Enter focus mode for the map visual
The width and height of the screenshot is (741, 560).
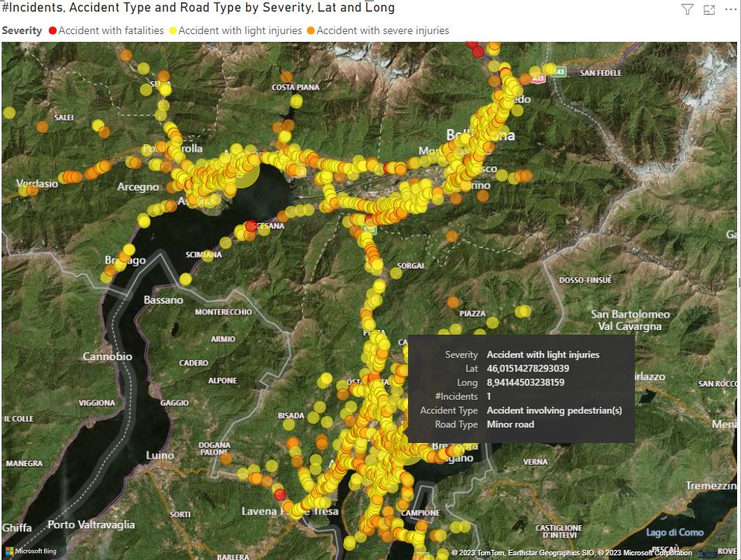708,9
